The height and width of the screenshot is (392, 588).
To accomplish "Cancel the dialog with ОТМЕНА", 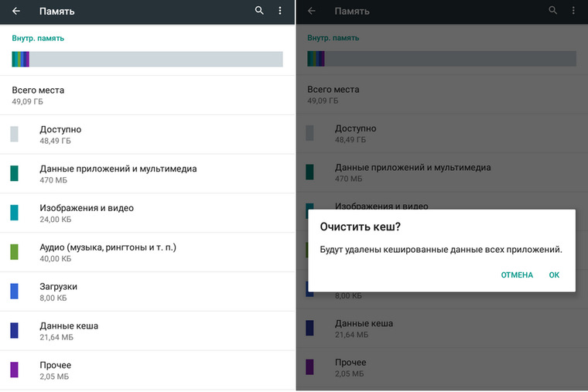I will tap(517, 274).
